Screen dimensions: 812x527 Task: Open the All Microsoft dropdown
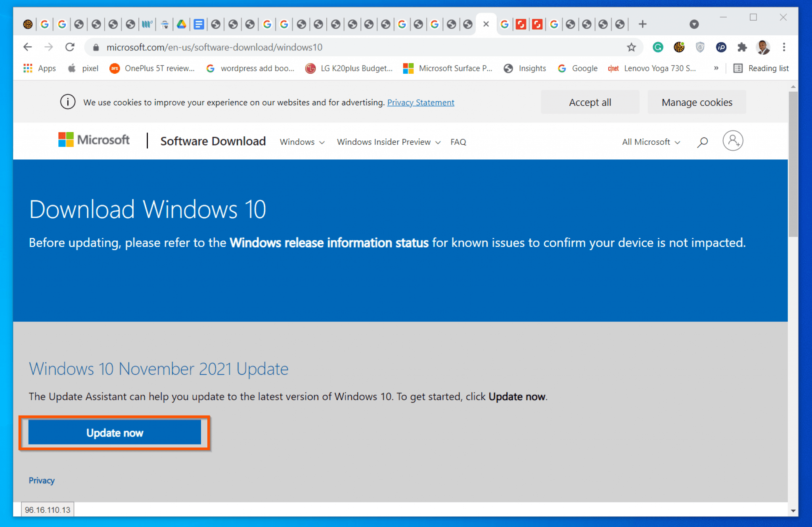(650, 142)
